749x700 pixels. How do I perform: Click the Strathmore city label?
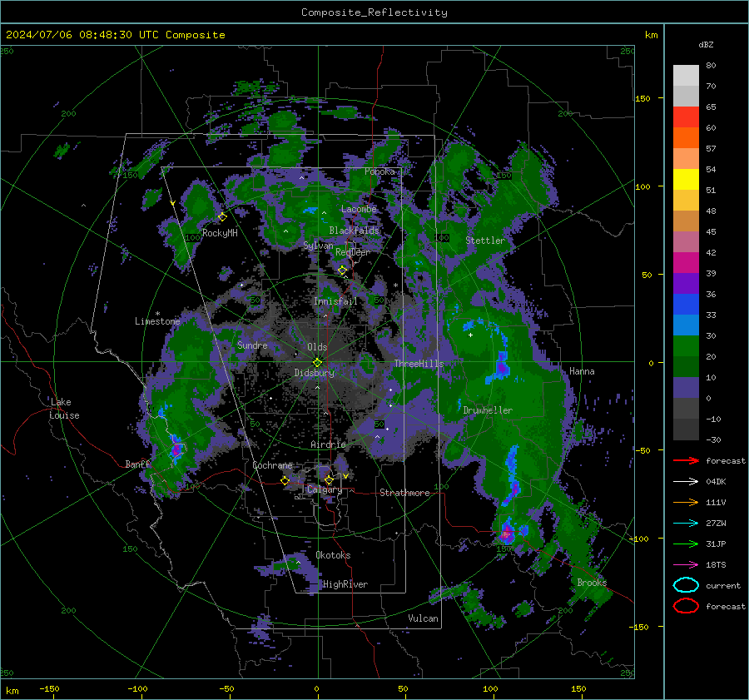404,493
